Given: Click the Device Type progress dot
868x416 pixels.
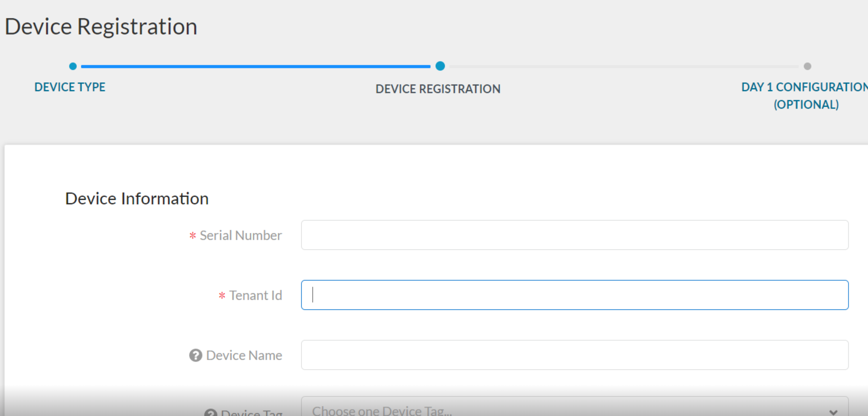Looking at the screenshot, I should point(73,66).
